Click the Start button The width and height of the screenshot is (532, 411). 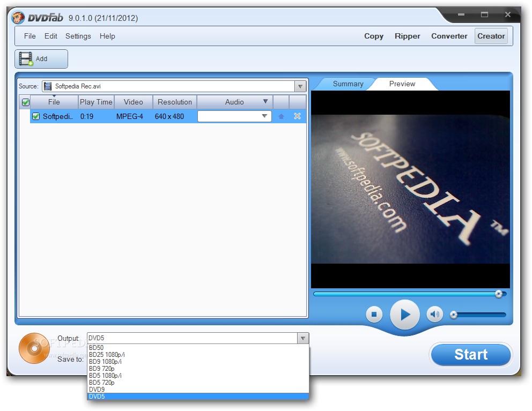click(470, 354)
